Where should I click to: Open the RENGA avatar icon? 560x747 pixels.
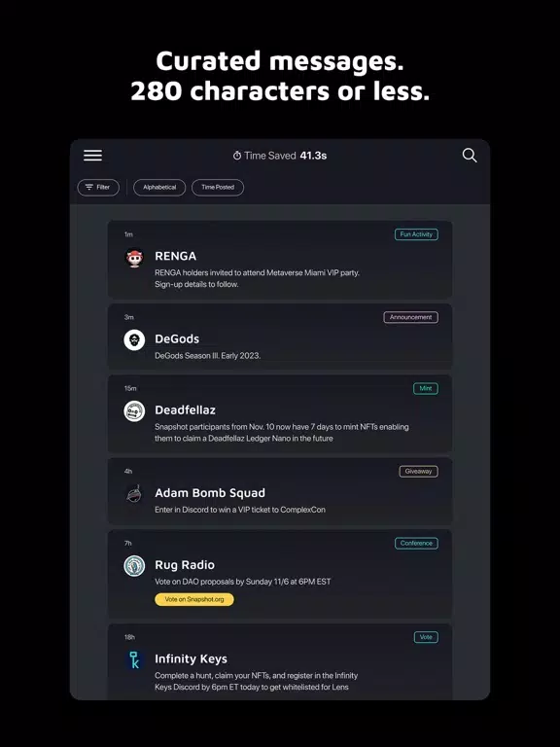point(134,258)
